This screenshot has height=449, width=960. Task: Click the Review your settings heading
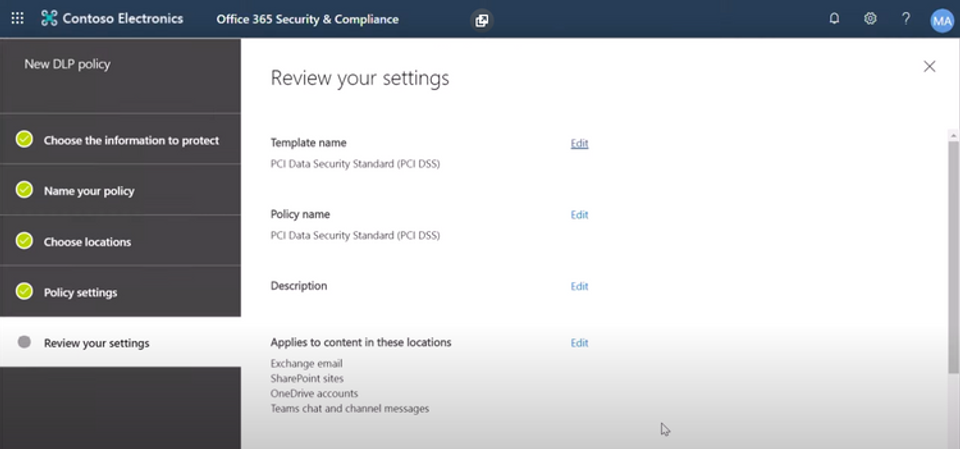coord(360,78)
